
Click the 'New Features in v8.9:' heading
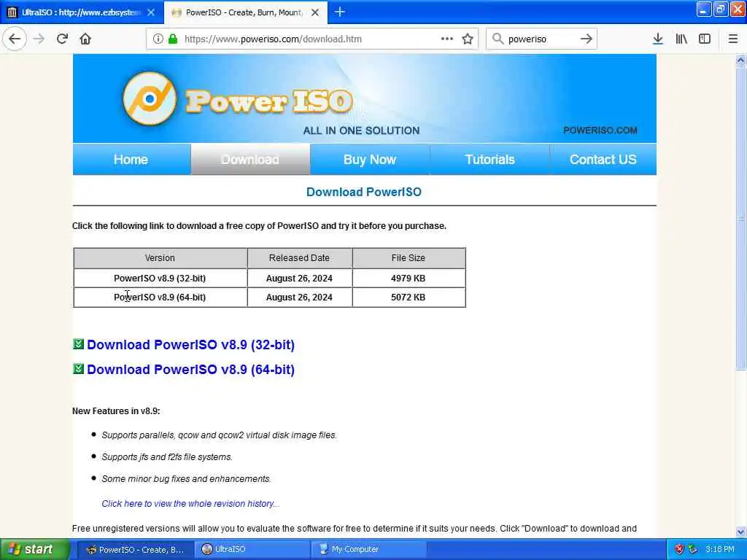[x=116, y=411]
